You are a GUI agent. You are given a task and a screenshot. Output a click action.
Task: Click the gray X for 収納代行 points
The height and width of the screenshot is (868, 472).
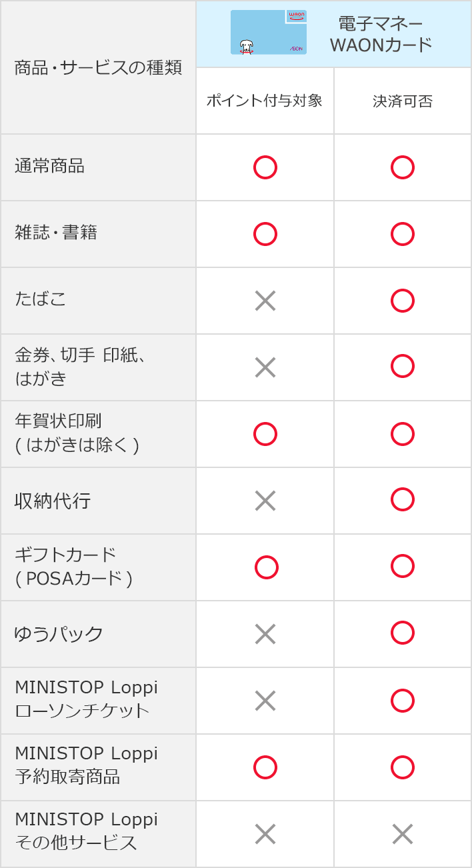[265, 501]
